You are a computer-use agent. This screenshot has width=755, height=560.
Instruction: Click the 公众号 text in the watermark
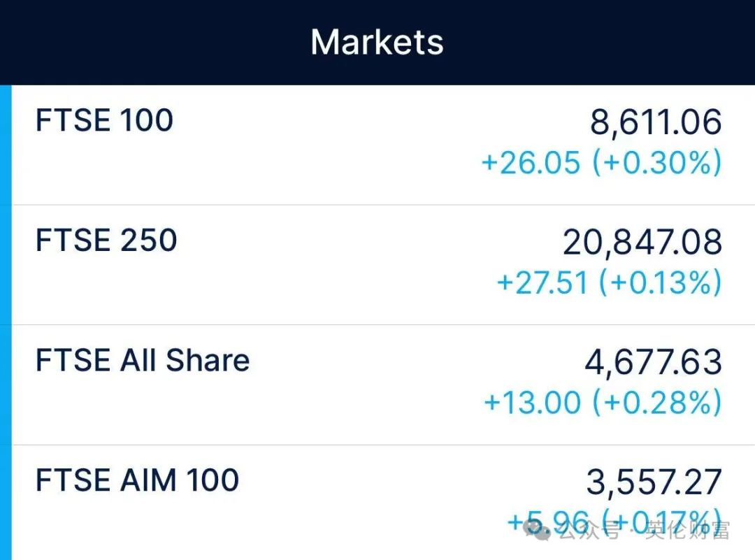[x=589, y=530]
